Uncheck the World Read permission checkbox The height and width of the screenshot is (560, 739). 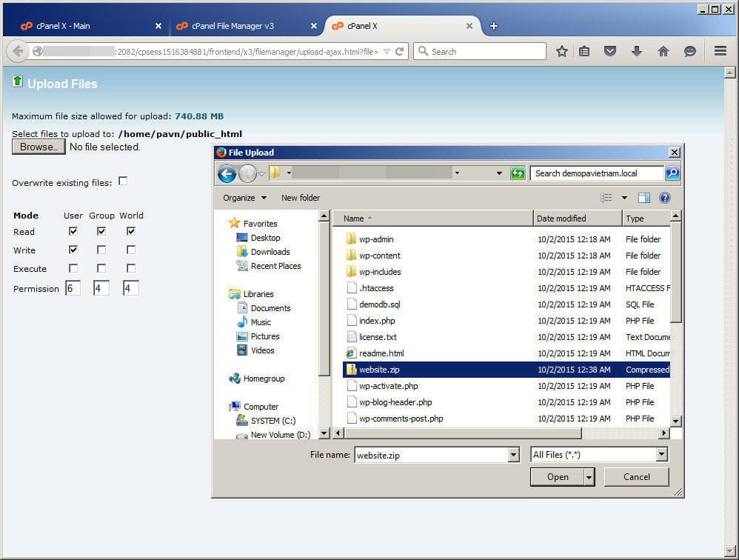pyautogui.click(x=131, y=231)
